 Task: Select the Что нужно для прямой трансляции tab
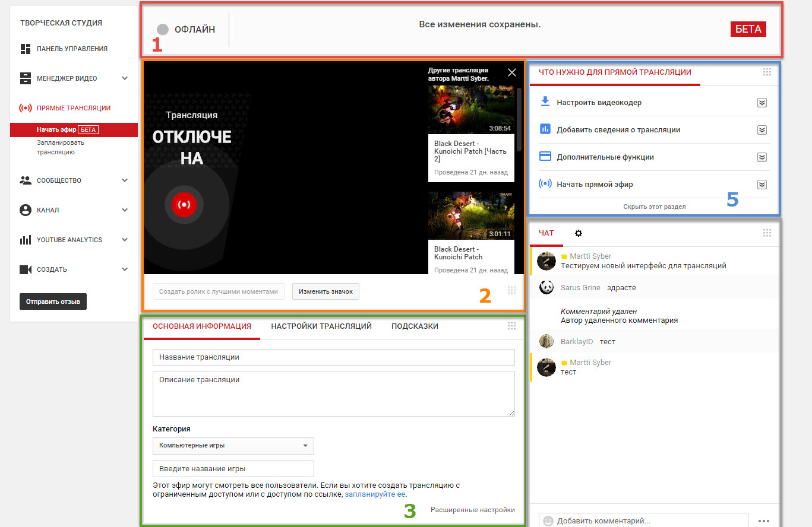click(615, 72)
